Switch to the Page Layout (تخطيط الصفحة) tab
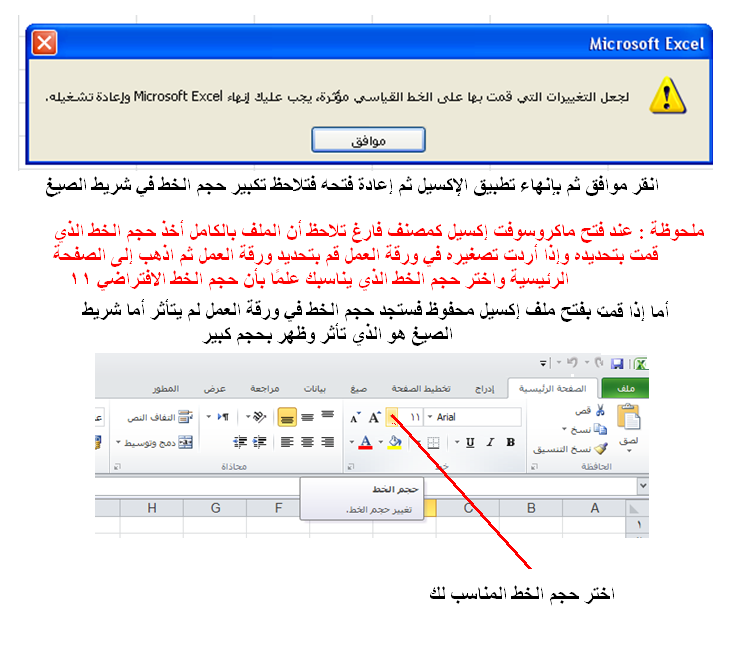 421,389
